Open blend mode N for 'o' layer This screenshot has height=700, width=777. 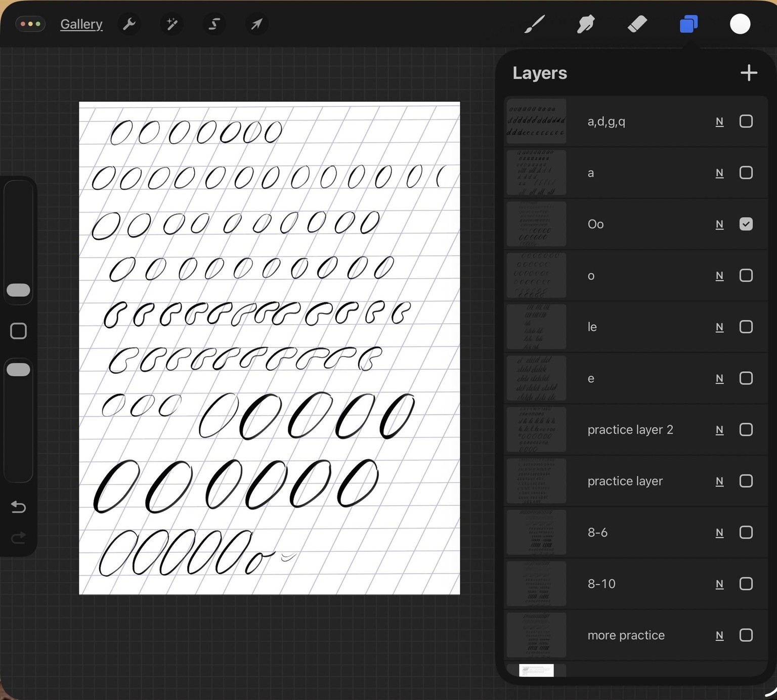(719, 276)
